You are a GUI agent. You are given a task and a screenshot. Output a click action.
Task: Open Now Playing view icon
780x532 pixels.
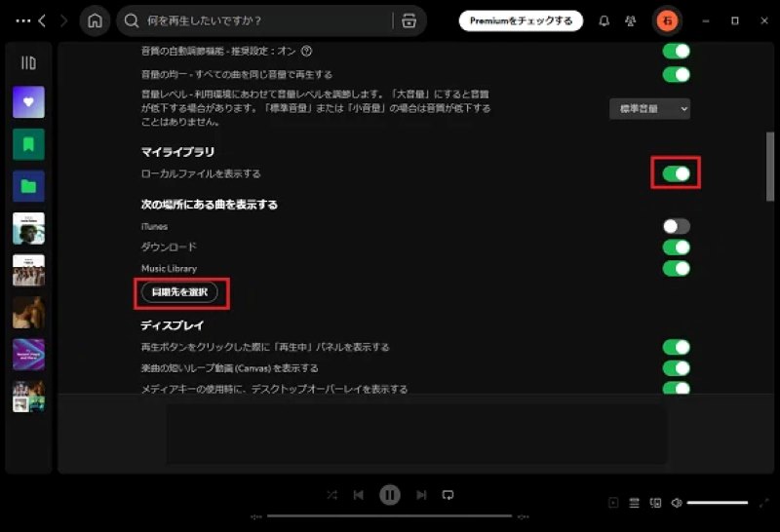[x=613, y=503]
